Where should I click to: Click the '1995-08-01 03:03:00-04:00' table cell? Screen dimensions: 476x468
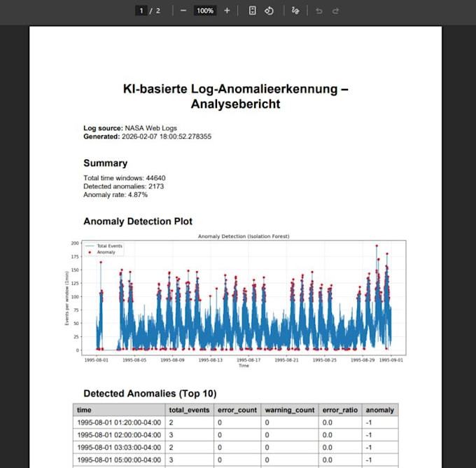pos(119,448)
